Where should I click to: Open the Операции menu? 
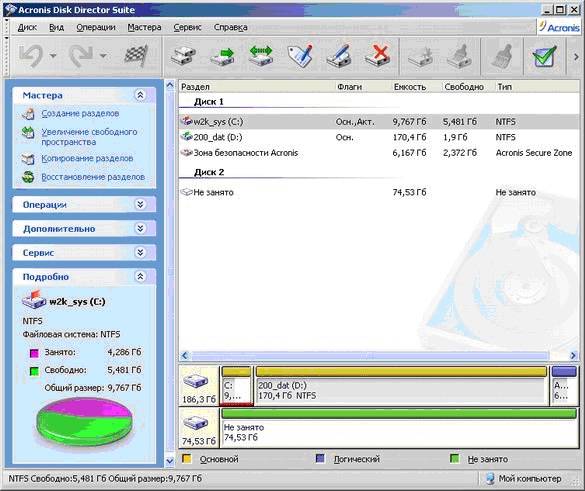(x=96, y=27)
